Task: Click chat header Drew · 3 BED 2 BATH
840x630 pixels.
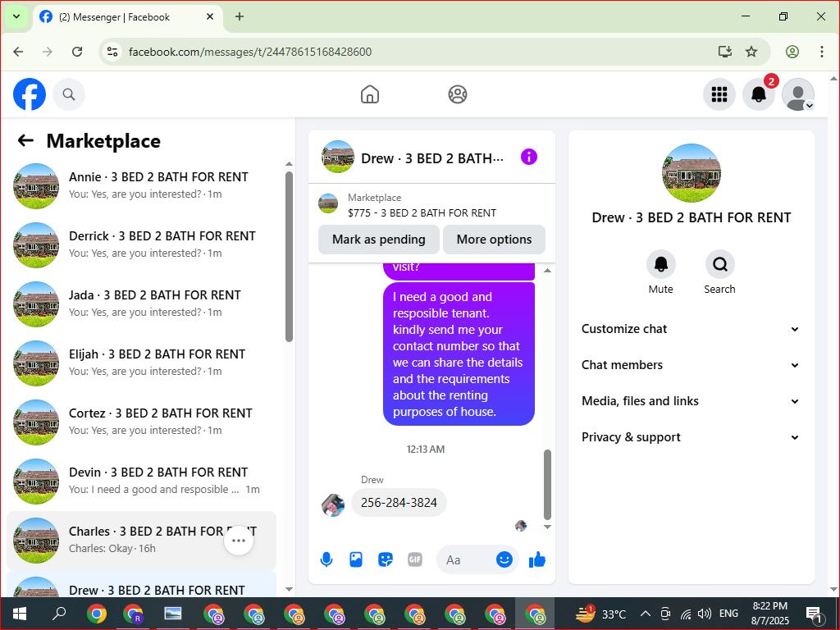Action: pos(432,158)
